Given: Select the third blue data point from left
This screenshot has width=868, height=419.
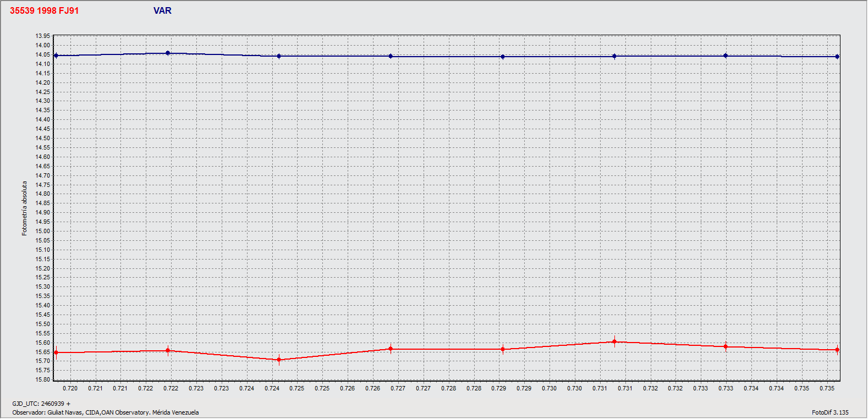Looking at the screenshot, I should click(x=279, y=56).
